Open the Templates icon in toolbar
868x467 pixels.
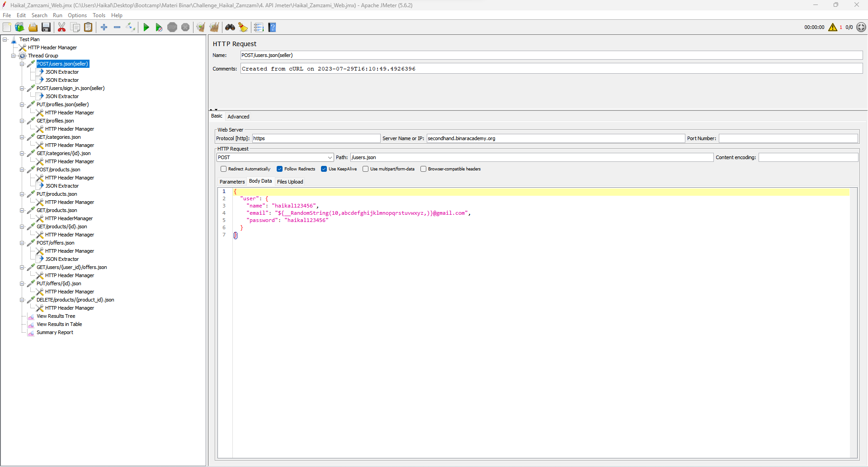coord(19,28)
